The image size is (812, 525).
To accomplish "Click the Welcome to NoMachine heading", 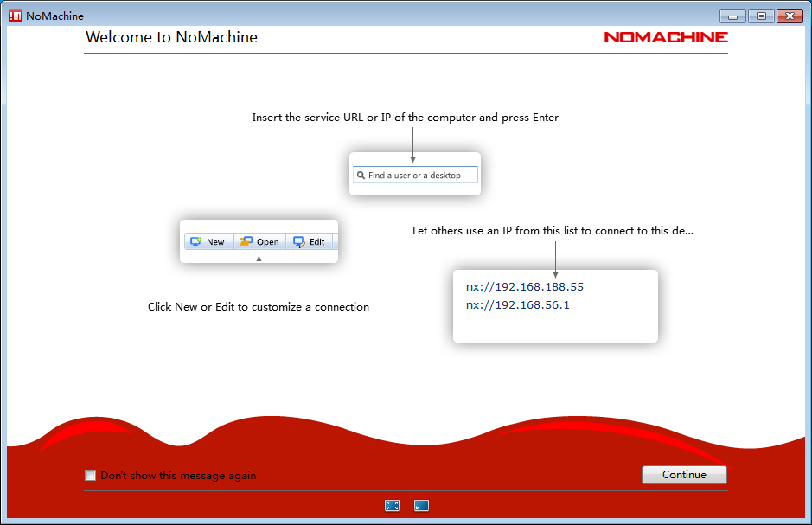I will pos(171,37).
